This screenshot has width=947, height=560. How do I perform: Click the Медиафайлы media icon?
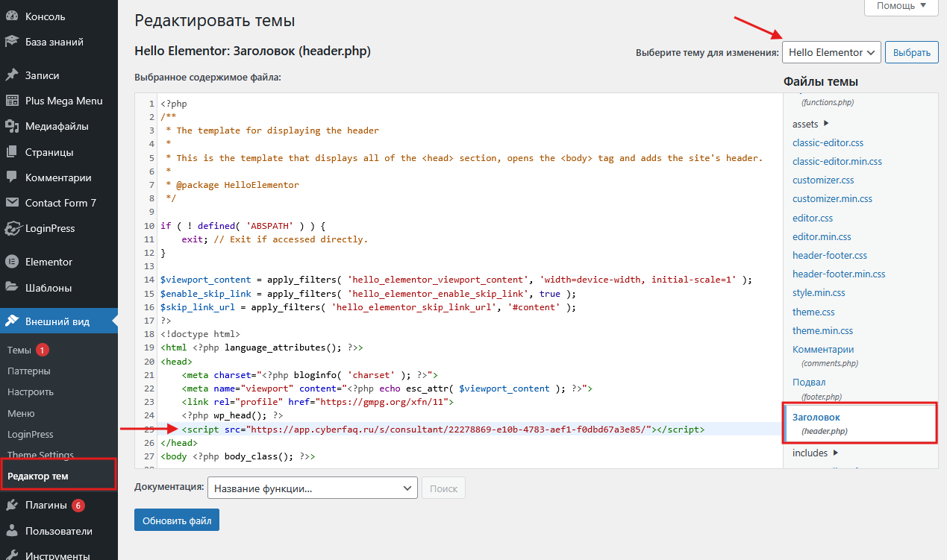(x=11, y=126)
